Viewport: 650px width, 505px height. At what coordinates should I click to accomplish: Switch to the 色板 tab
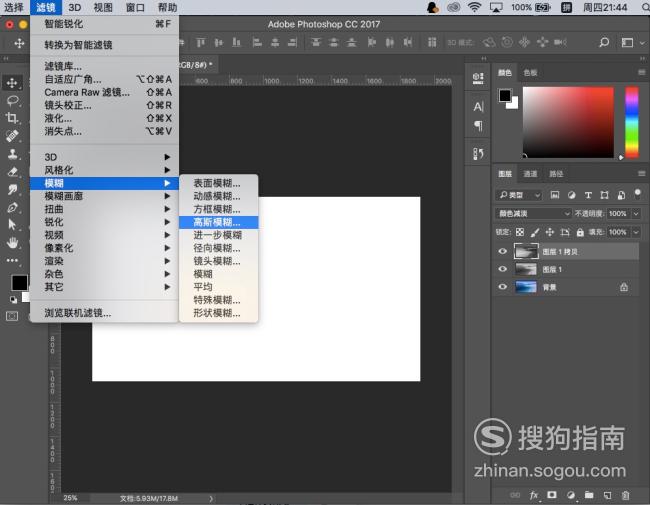tap(530, 73)
